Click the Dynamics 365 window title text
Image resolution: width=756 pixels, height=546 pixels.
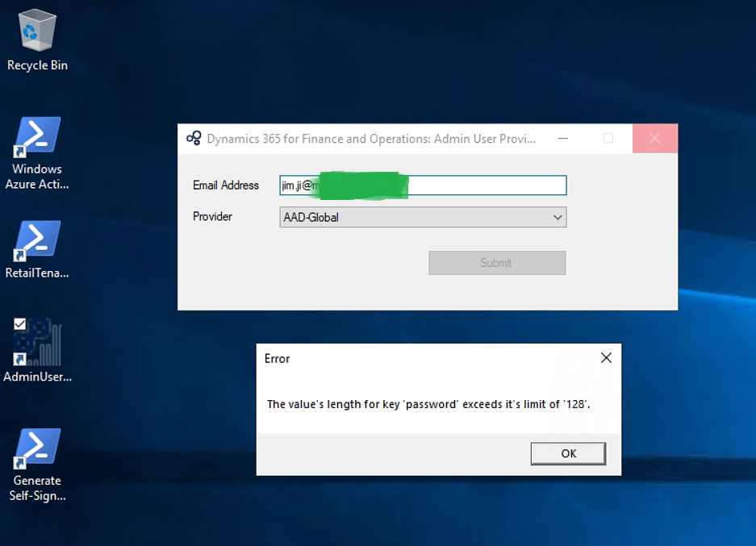(371, 139)
